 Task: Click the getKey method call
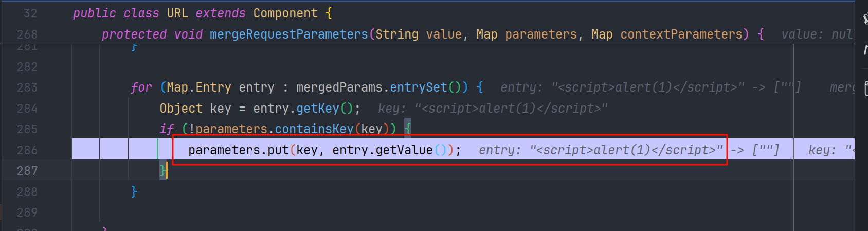318,109
